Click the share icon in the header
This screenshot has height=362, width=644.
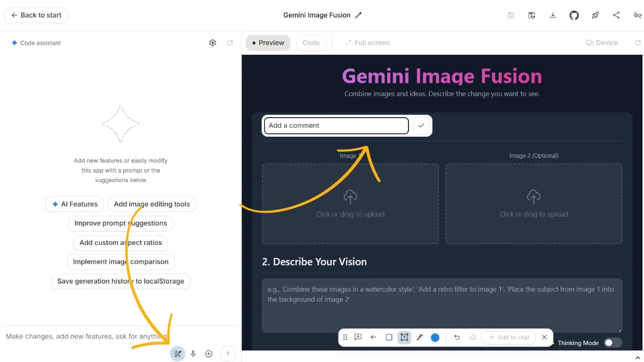pos(616,15)
